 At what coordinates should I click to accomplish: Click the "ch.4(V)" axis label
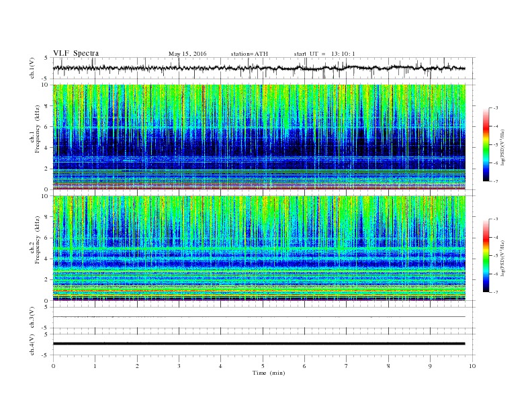click(x=32, y=345)
